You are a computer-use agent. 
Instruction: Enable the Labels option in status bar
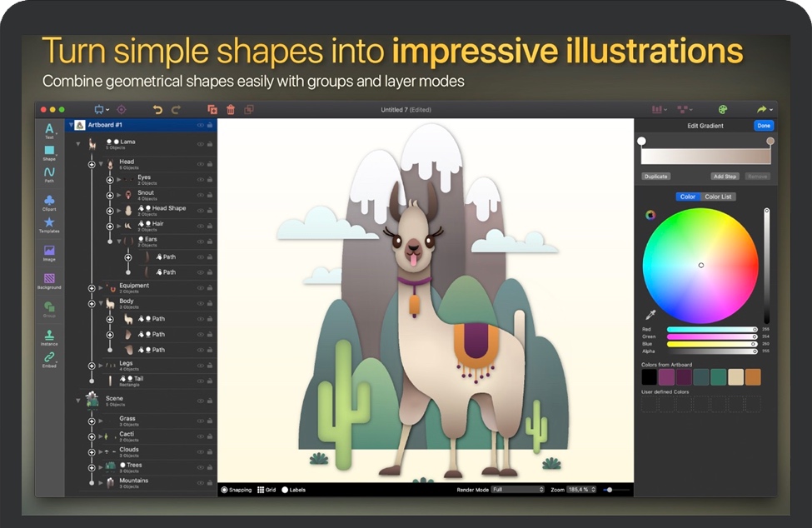(x=285, y=490)
